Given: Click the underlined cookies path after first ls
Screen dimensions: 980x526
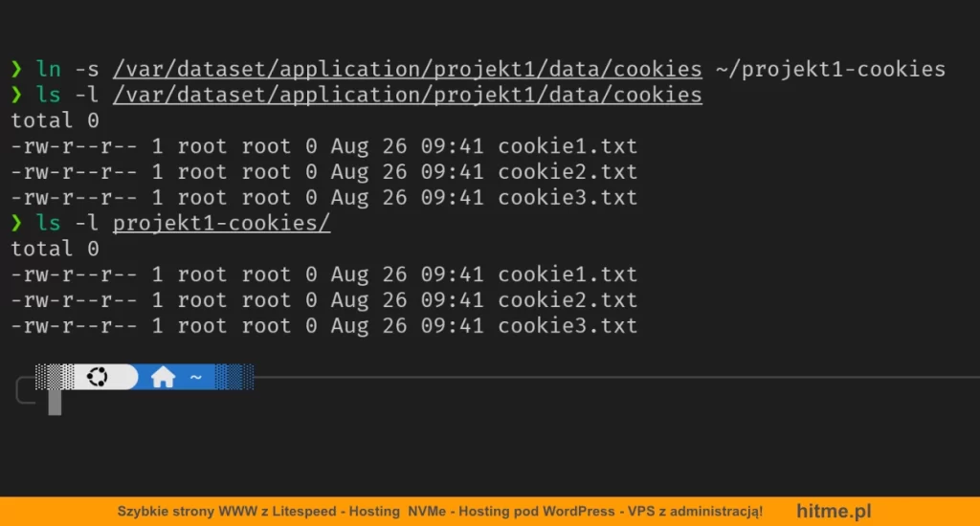Looking at the screenshot, I should tap(407, 95).
